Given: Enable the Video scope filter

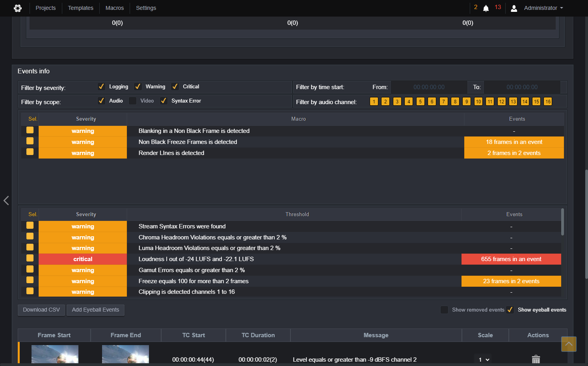Looking at the screenshot, I should pos(133,101).
